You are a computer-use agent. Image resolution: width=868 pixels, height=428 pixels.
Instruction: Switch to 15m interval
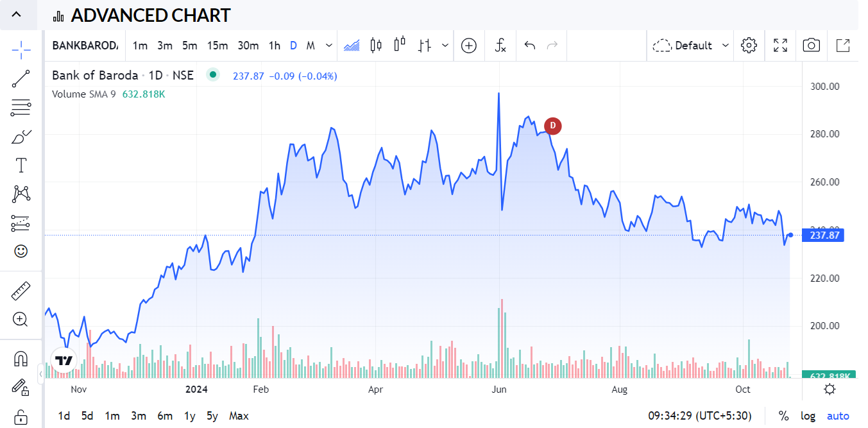click(x=217, y=46)
